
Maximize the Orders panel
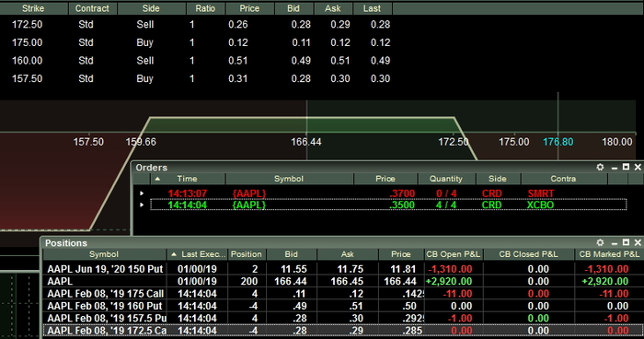click(626, 167)
